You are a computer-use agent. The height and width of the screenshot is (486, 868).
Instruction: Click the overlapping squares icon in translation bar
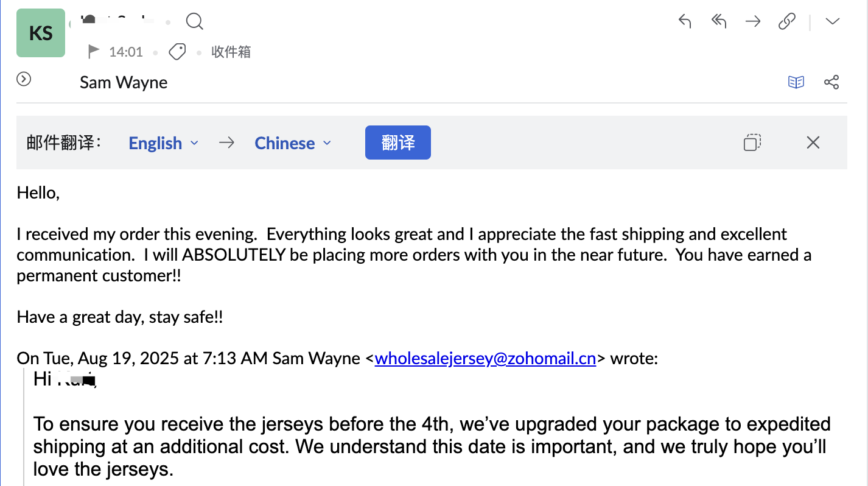point(752,143)
